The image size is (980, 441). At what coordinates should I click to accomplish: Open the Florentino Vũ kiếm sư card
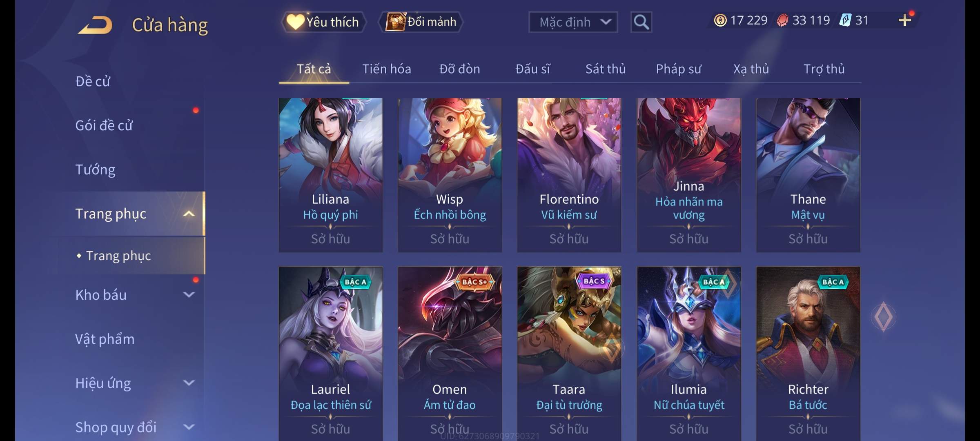pos(569,175)
